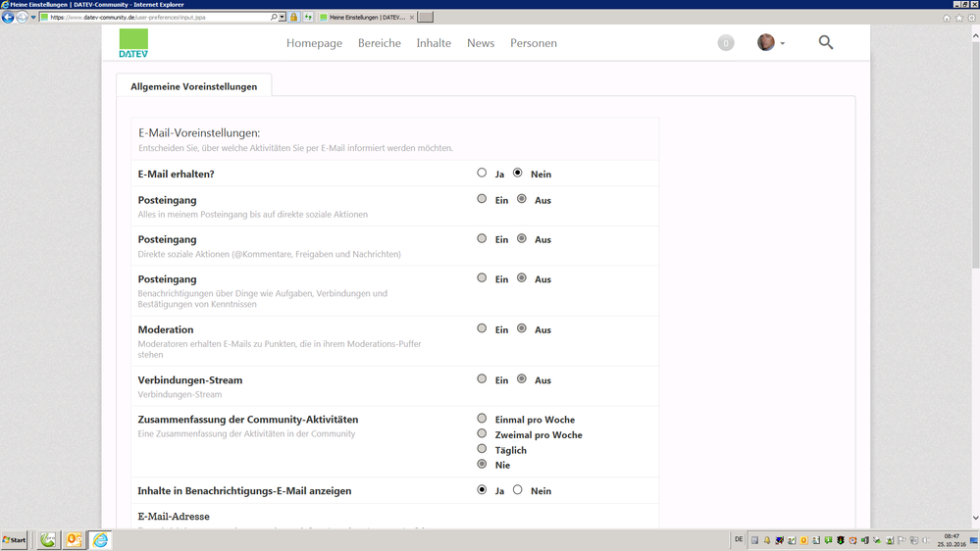
Task: Open the address bar dropdown arrow
Action: pos(282,17)
